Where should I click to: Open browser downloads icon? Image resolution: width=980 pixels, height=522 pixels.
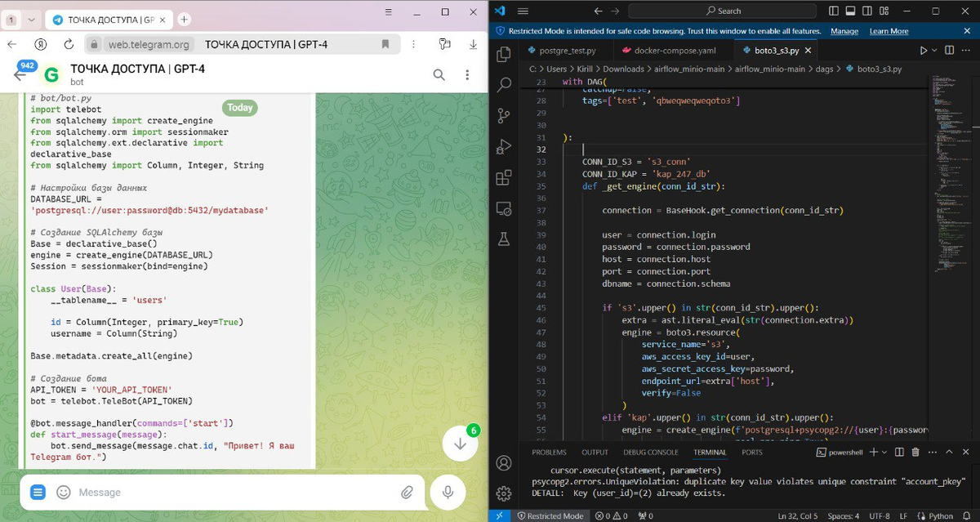[473, 44]
